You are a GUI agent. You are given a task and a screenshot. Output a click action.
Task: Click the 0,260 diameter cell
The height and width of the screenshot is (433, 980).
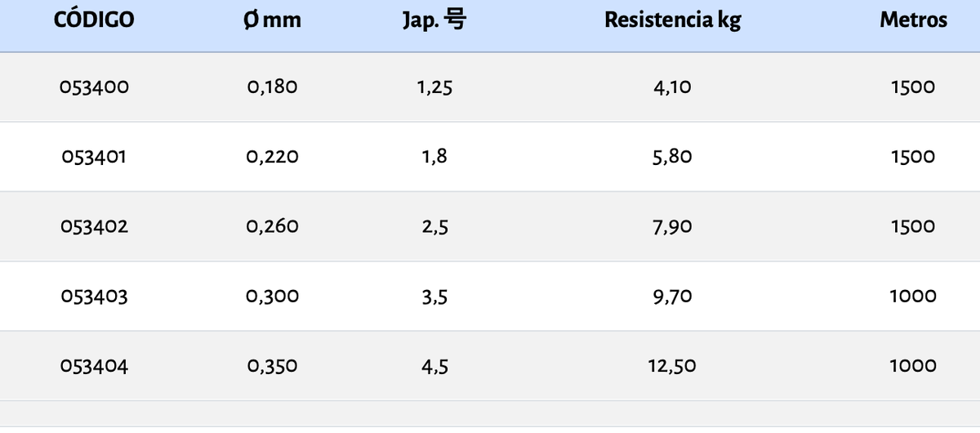tap(272, 226)
